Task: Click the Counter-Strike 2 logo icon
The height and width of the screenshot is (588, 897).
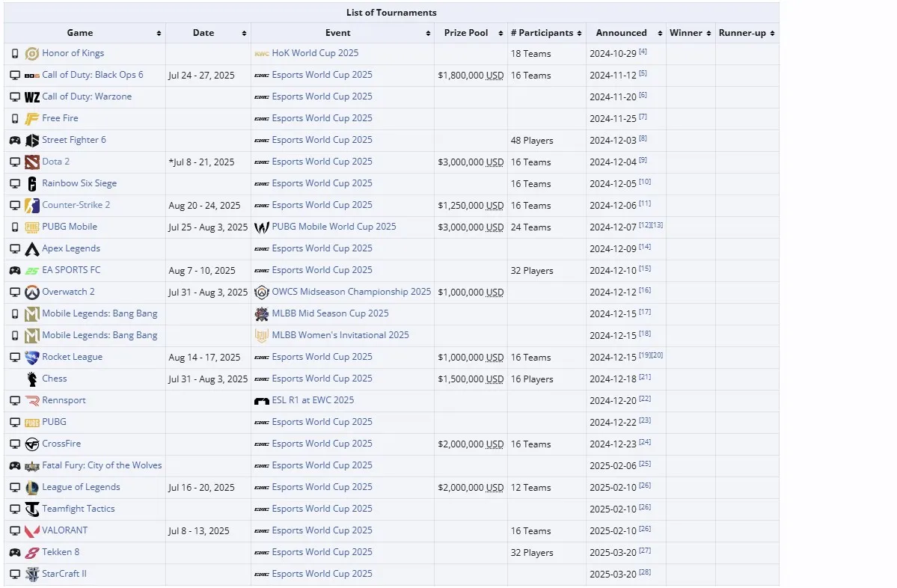Action: tap(32, 205)
